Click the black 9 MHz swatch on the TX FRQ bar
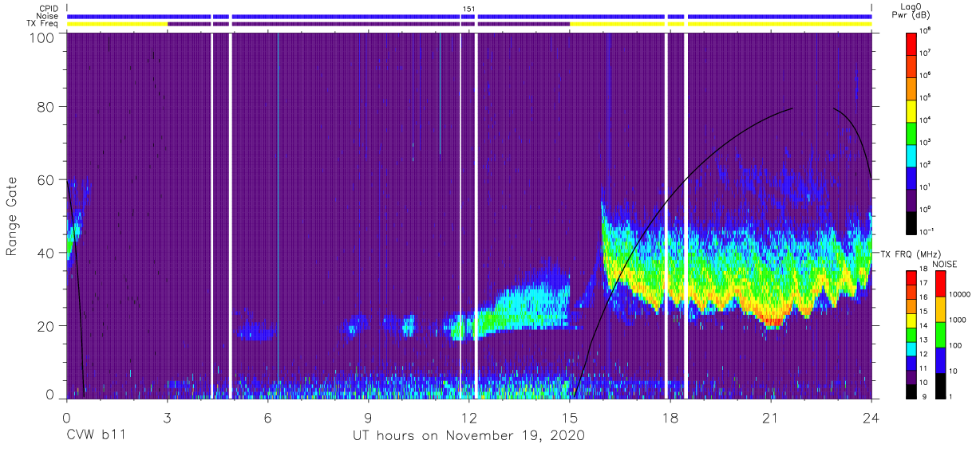980x452 pixels. pos(912,391)
